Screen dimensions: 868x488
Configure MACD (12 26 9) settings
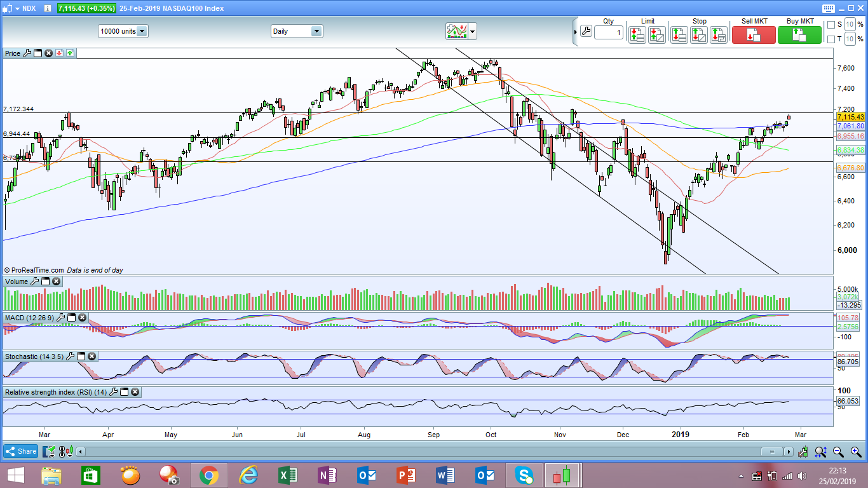pos(60,318)
